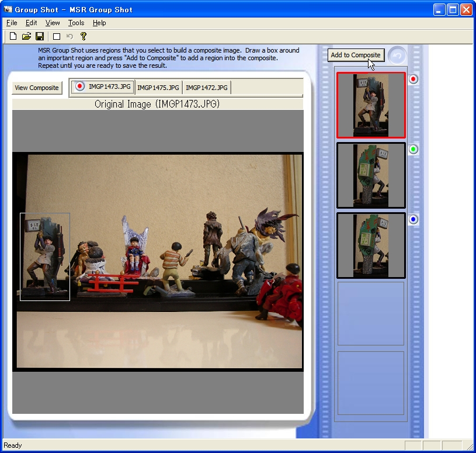The image size is (476, 453).
Task: Save the composite with floppy disk icon
Action: (40, 36)
